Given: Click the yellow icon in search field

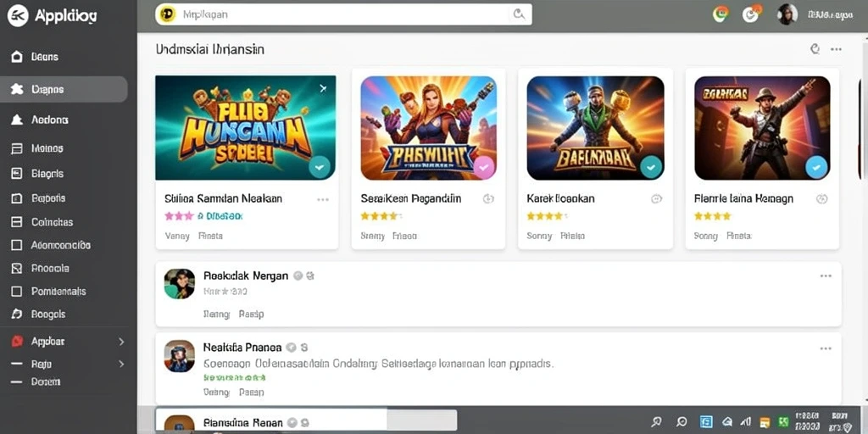Looking at the screenshot, I should point(167,14).
